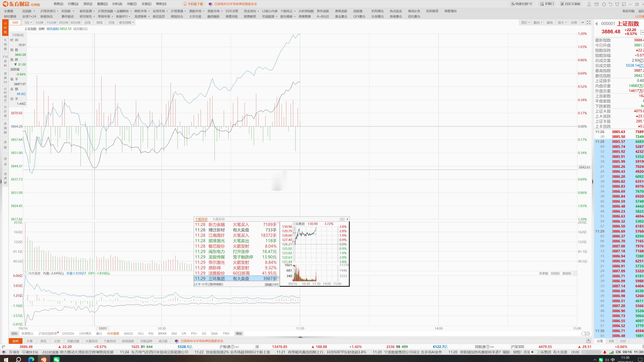
Task: Open the K线图 sidebar tab
Action: pos(5,44)
